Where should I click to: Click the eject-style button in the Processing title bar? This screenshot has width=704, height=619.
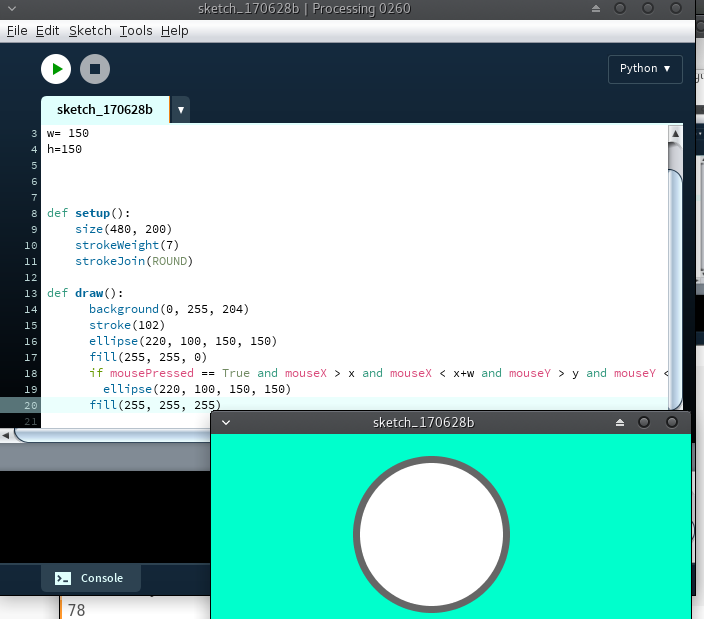point(596,9)
